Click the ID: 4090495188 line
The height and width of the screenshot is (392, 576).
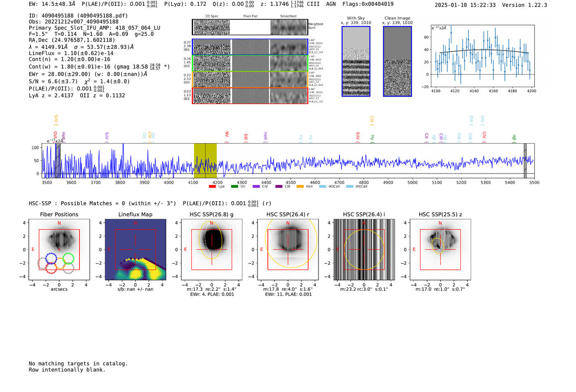78,16
